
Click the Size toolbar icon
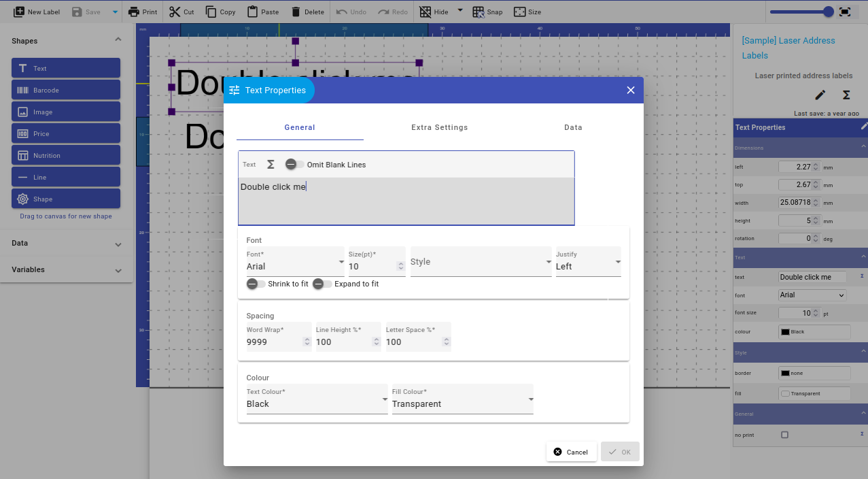(520, 12)
